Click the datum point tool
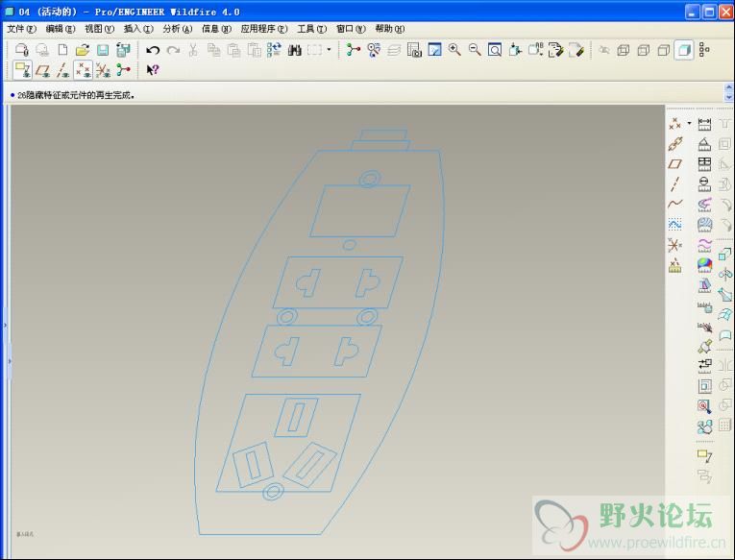The image size is (735, 560). (674, 124)
